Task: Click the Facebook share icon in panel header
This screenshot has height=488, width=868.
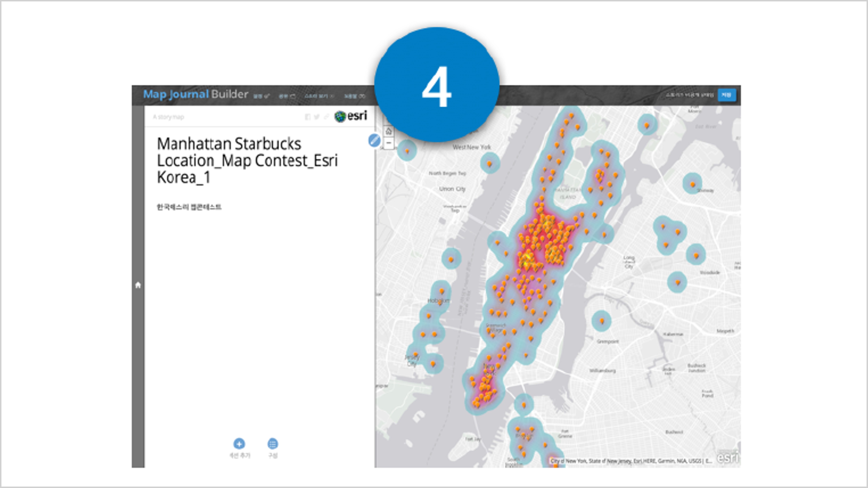Action: click(307, 117)
